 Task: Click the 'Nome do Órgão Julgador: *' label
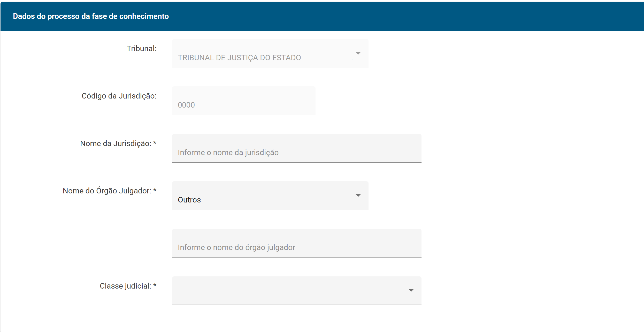click(x=110, y=191)
